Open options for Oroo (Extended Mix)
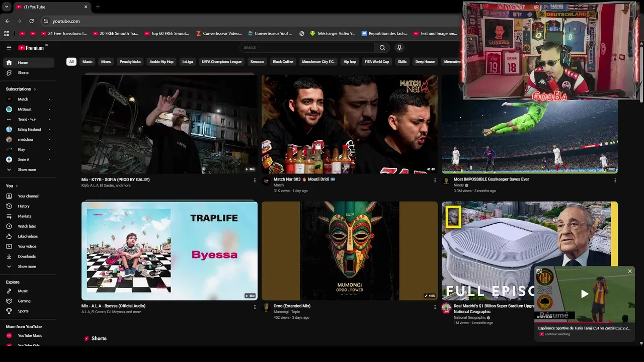 [435, 307]
